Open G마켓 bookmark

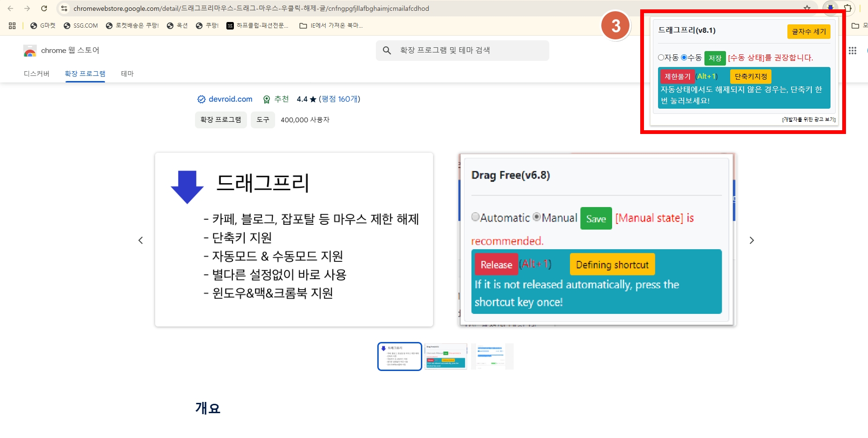pyautogui.click(x=43, y=26)
